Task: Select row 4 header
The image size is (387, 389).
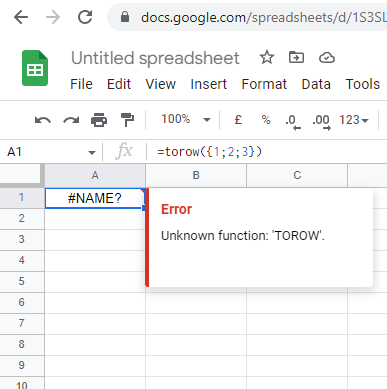Action: (22, 261)
